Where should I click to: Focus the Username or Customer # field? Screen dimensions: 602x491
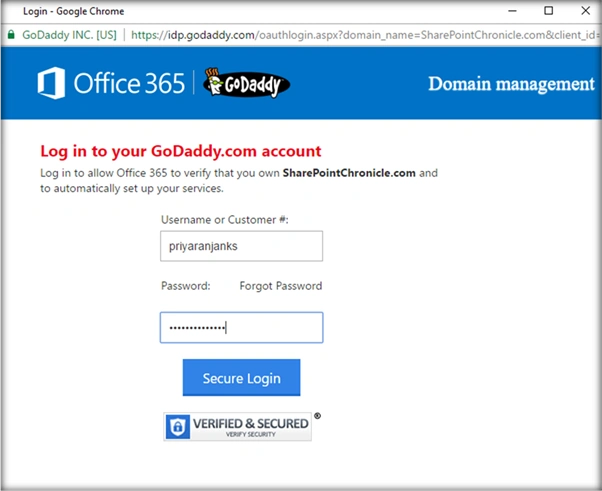241,246
